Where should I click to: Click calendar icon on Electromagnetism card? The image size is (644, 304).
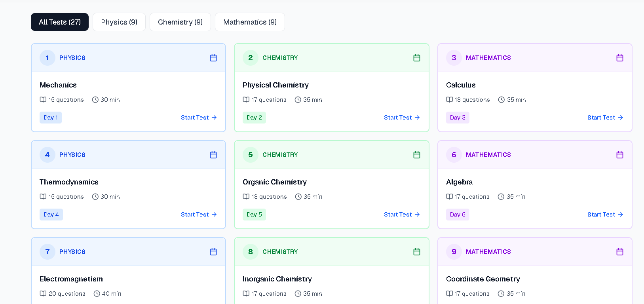tap(213, 252)
